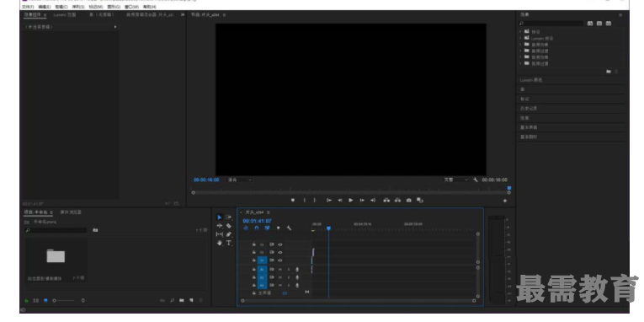Image resolution: width=644 pixels, height=322 pixels.
Task: Click the Add Marker icon in timeline
Action: click(278, 228)
